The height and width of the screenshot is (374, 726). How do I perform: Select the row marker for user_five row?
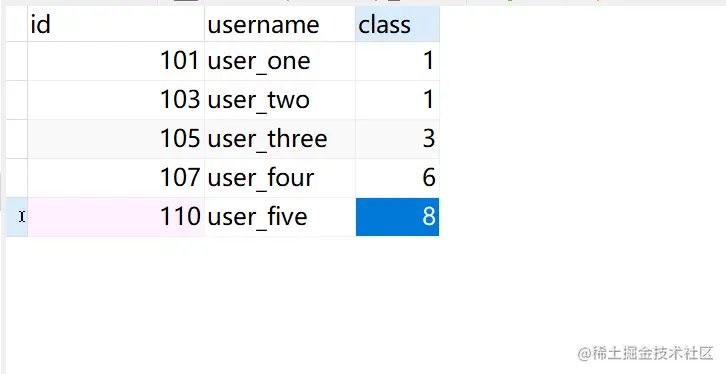pyautogui.click(x=17, y=217)
